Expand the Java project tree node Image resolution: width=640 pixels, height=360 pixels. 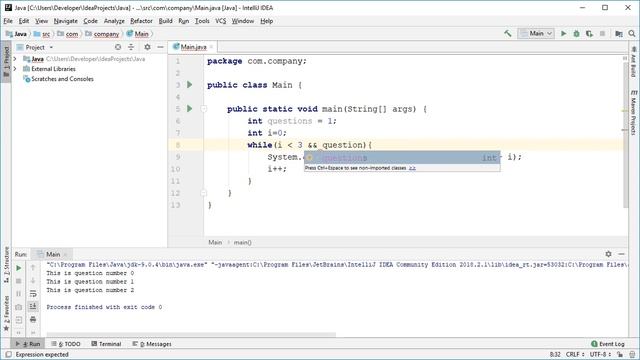[x=15, y=59]
